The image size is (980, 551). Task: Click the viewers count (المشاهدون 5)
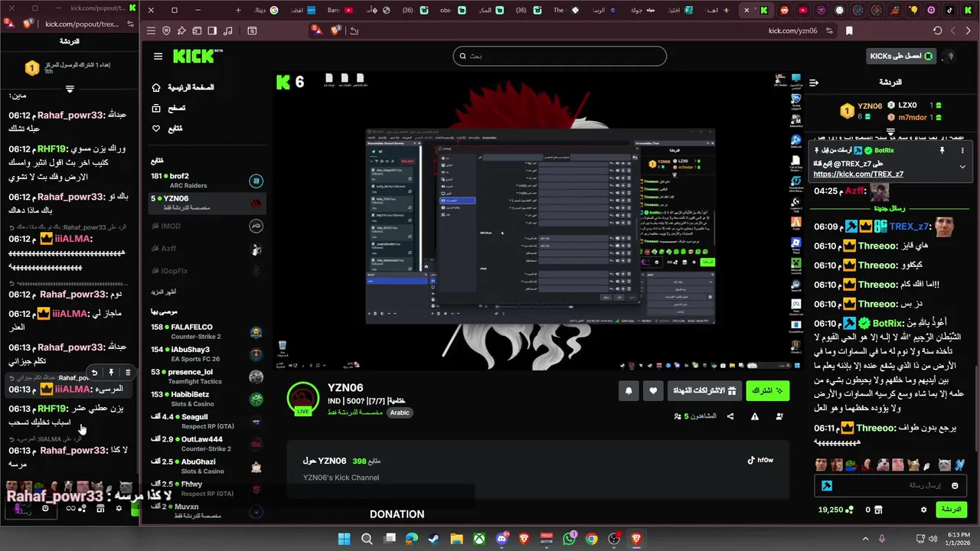tap(696, 416)
